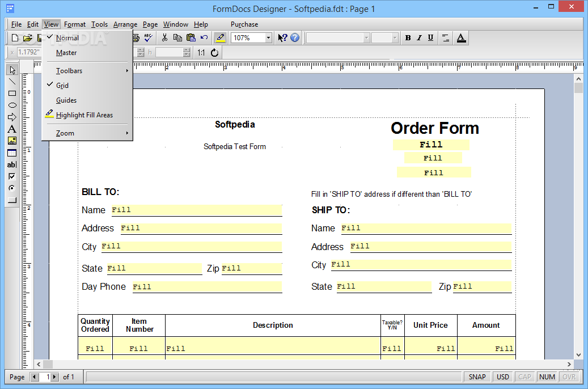Select the Rectangle drawing tool
This screenshot has height=389, width=588.
point(12,94)
